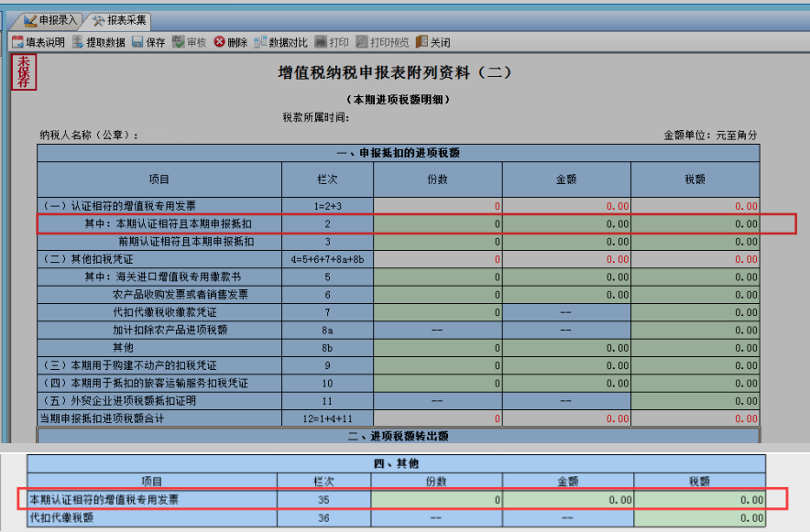Select 金额 cell for row 6 农产品收购发票
The width and height of the screenshot is (810, 532).
[x=566, y=295]
